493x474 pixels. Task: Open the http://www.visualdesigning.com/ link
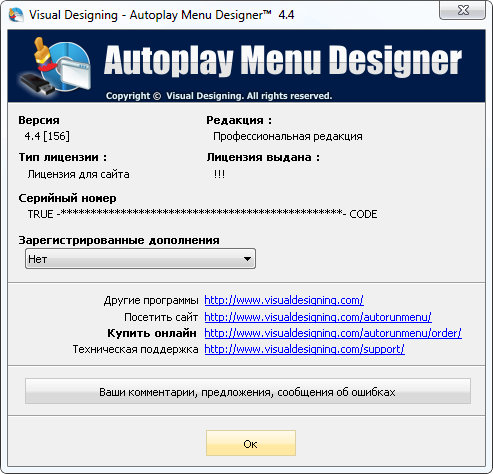pos(284,300)
